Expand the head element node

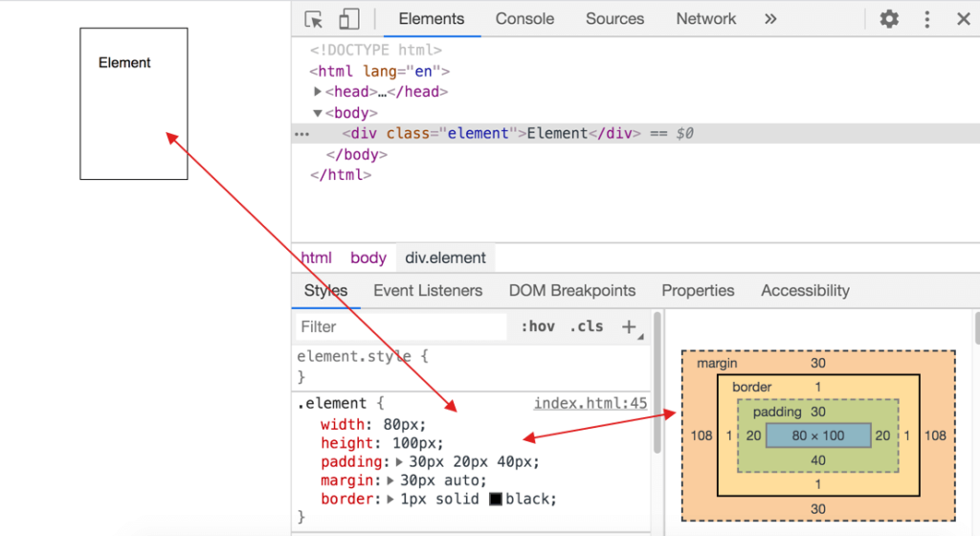point(318,92)
